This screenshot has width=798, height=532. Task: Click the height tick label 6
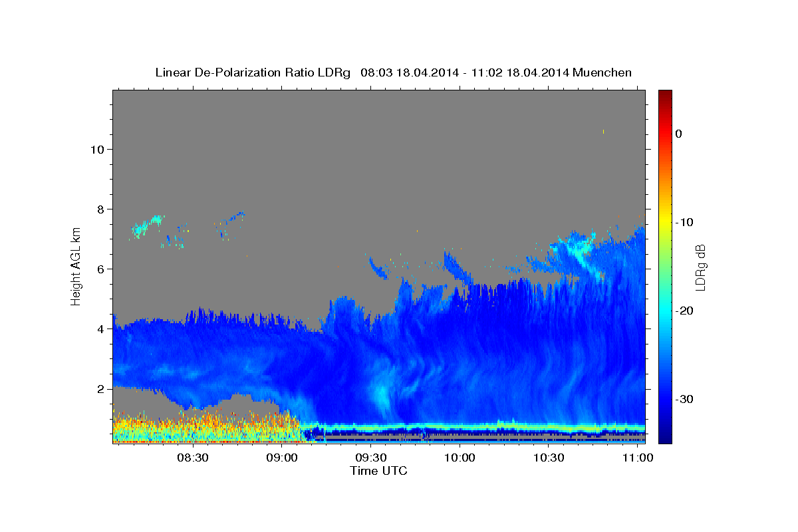(x=101, y=269)
